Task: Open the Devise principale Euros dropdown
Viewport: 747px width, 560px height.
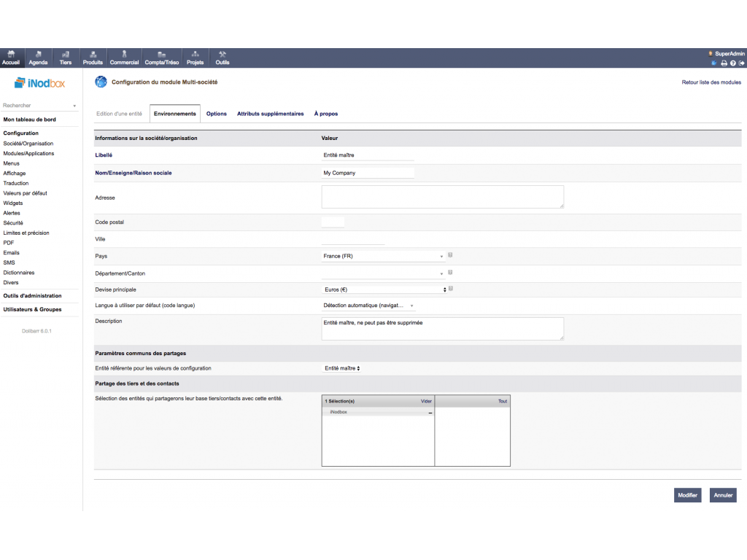Action: tap(384, 289)
